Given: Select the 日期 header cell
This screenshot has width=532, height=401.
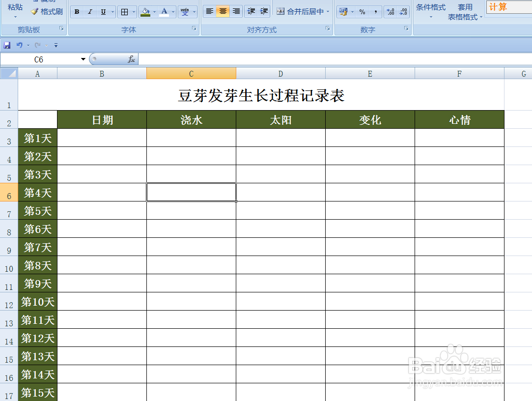Looking at the screenshot, I should [x=102, y=120].
